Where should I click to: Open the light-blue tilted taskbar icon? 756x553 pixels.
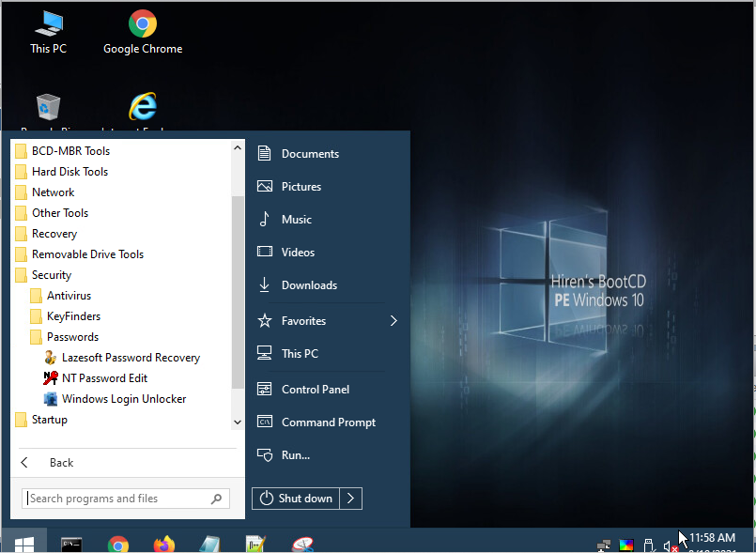(209, 545)
